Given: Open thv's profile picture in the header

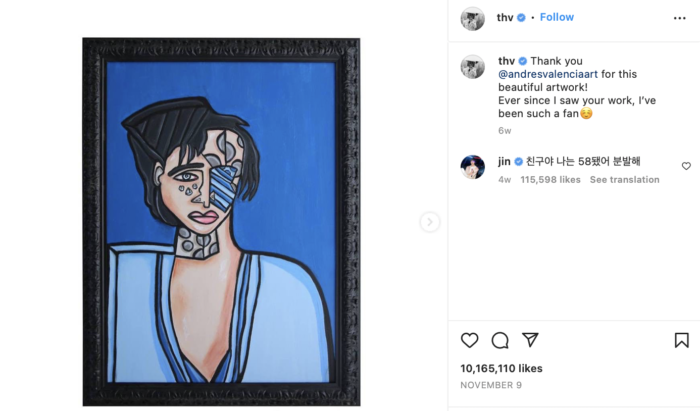Looking at the screenshot, I should click(472, 18).
